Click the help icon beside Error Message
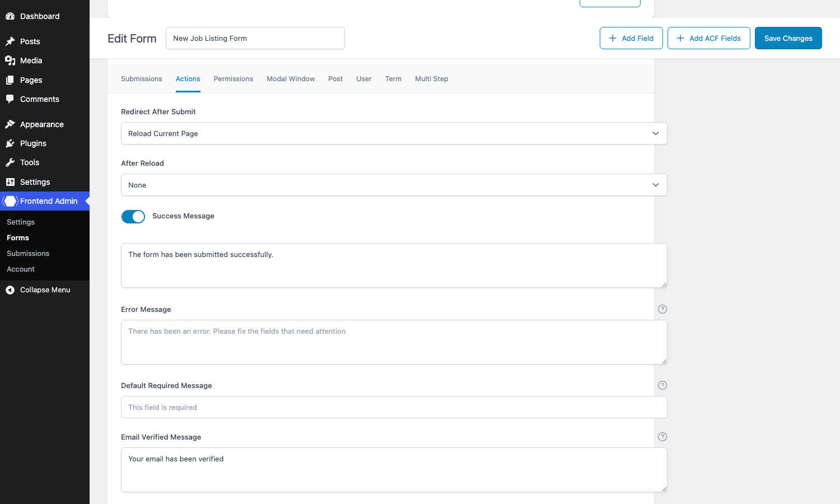The width and height of the screenshot is (840, 504). pos(662,309)
